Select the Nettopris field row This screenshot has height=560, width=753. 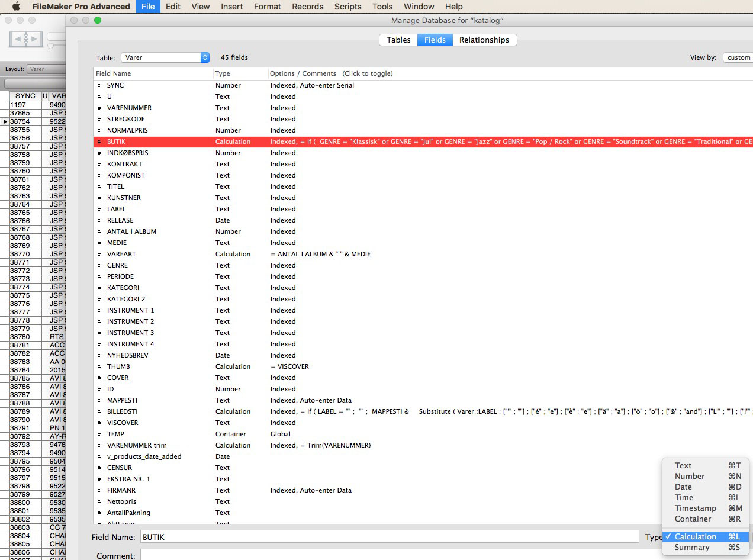(x=423, y=501)
